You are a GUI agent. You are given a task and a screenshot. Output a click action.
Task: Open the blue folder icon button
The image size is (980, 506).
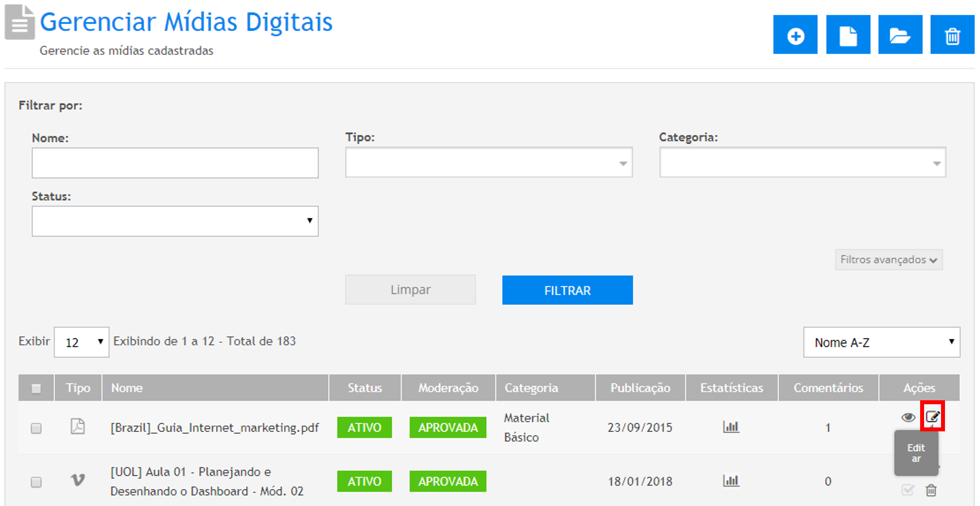click(x=900, y=35)
